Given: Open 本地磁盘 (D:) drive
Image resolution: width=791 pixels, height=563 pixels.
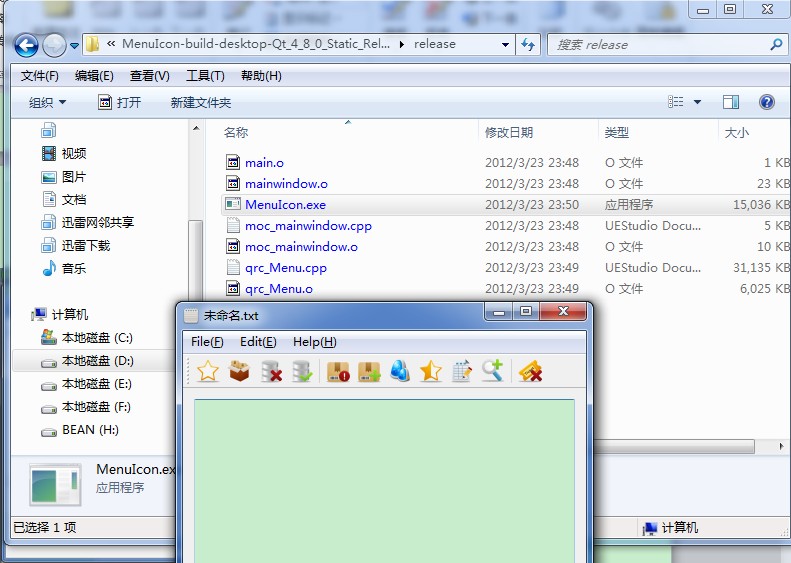Looking at the screenshot, I should pyautogui.click(x=97, y=361).
